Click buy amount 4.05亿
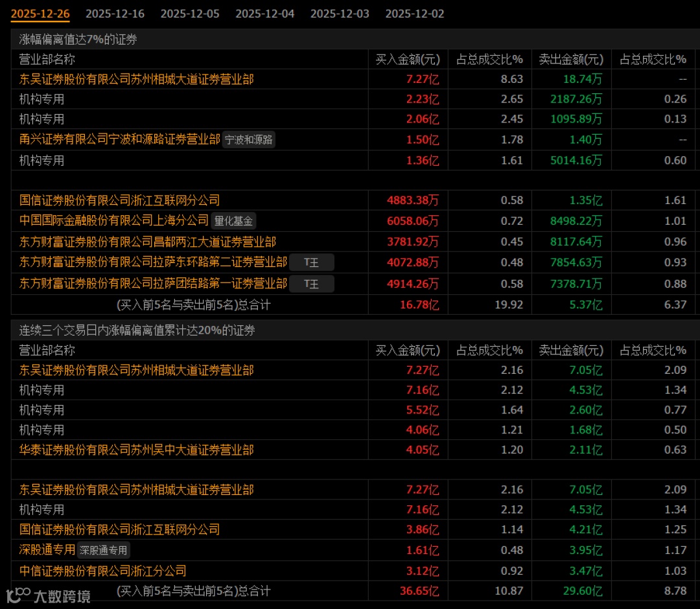 pyautogui.click(x=423, y=450)
